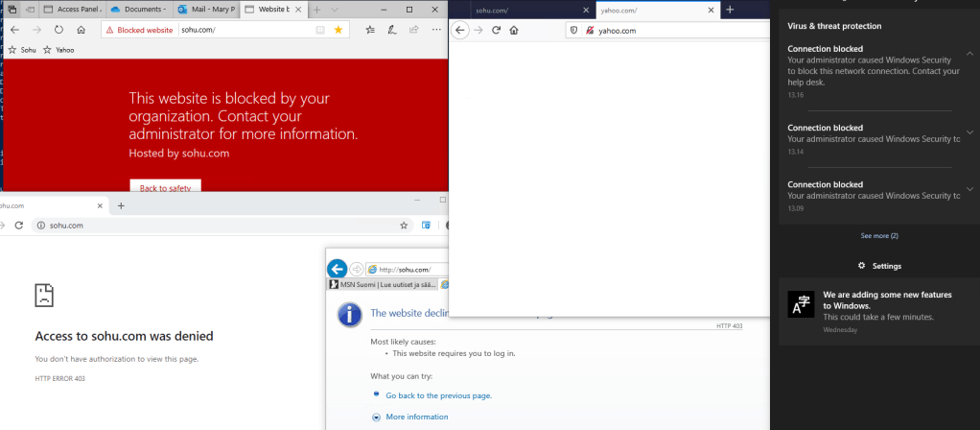Expand the 13.14 Connection blocked notification
Image resolution: width=980 pixels, height=430 pixels.
pos(969,132)
